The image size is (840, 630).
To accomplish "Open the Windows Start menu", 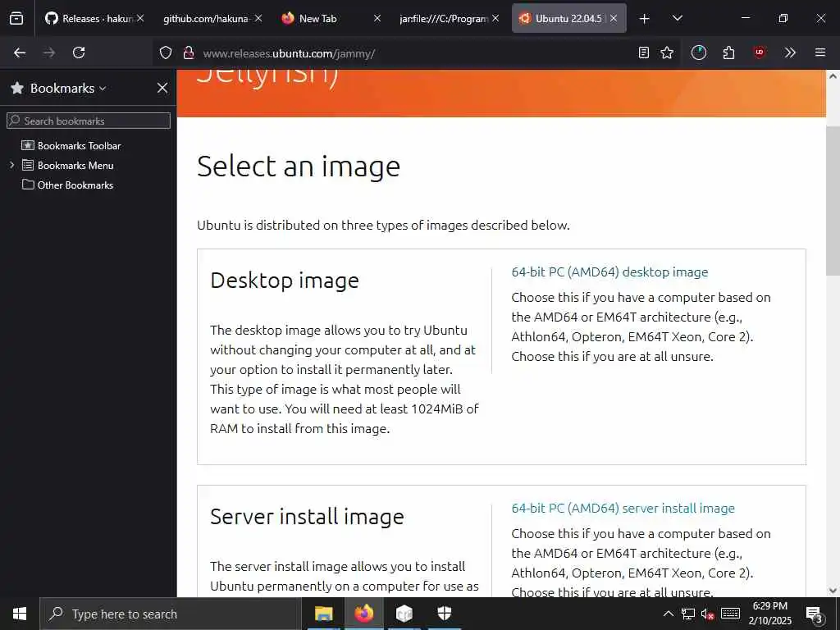I will pyautogui.click(x=20, y=614).
